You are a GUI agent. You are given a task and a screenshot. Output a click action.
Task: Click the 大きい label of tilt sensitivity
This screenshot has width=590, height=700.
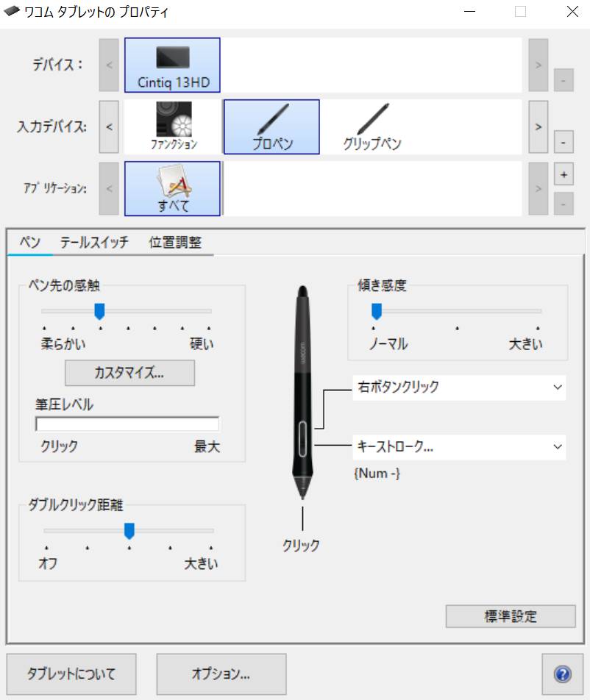[526, 344]
